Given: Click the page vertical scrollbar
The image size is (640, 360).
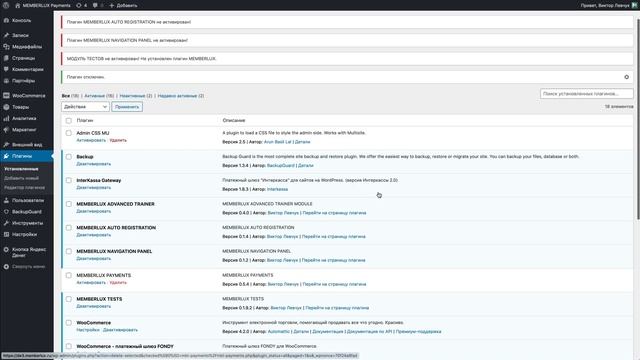Looking at the screenshot, I should click(x=637, y=118).
